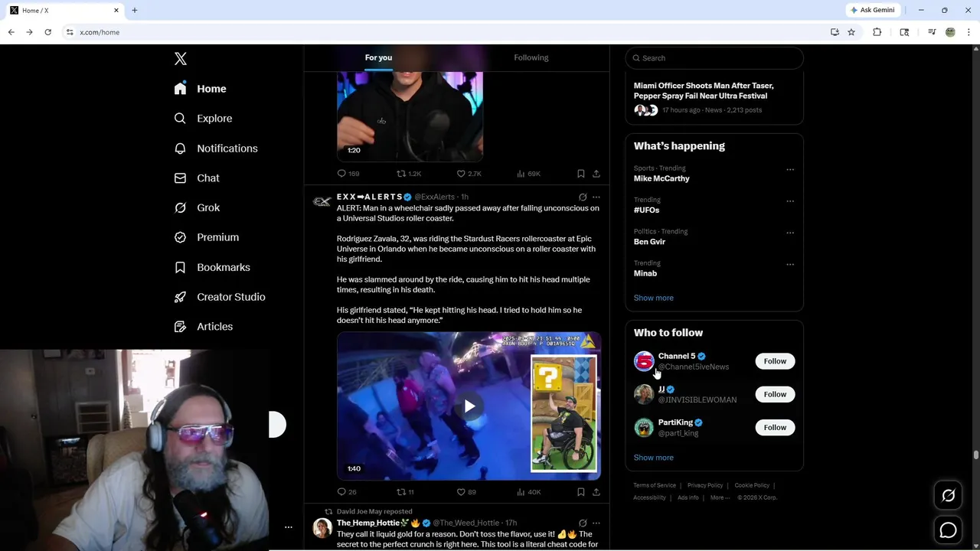
Task: Open Grok in the sidebar
Action: 197,207
